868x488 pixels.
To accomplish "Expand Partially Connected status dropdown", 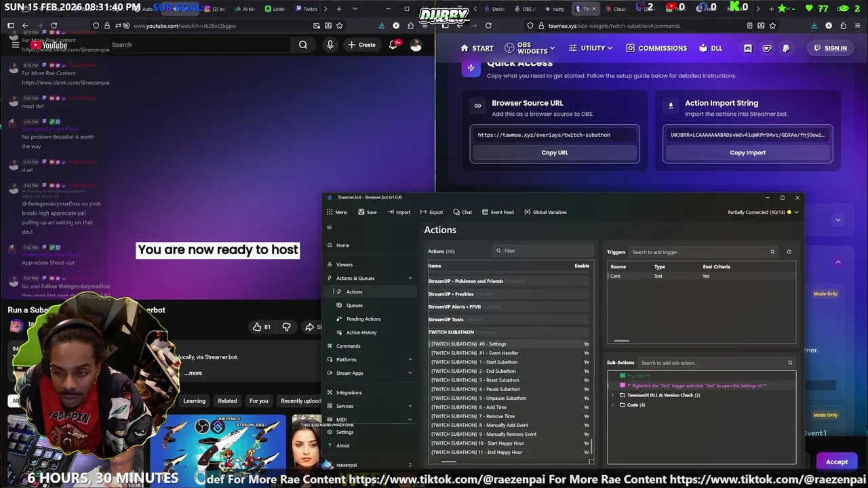I will [x=796, y=212].
